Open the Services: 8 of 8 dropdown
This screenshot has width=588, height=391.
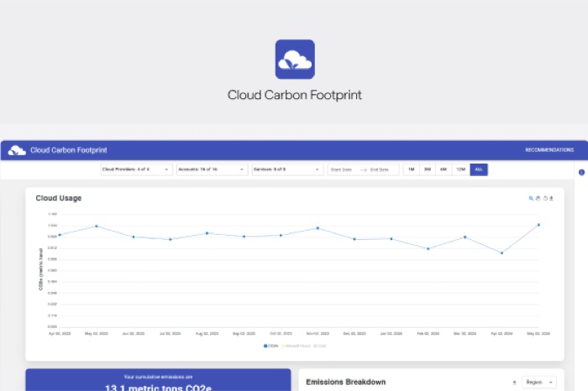[287, 169]
